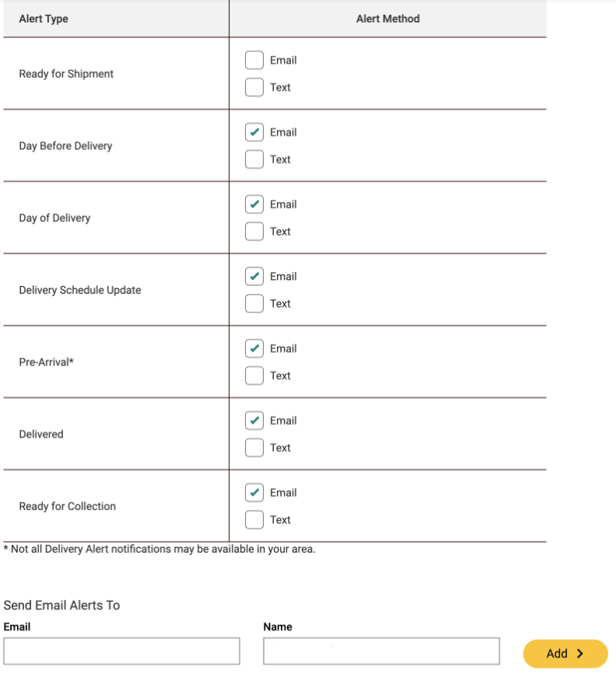Uncheck Email for Ready for Collection
616x677 pixels.
pos(254,493)
